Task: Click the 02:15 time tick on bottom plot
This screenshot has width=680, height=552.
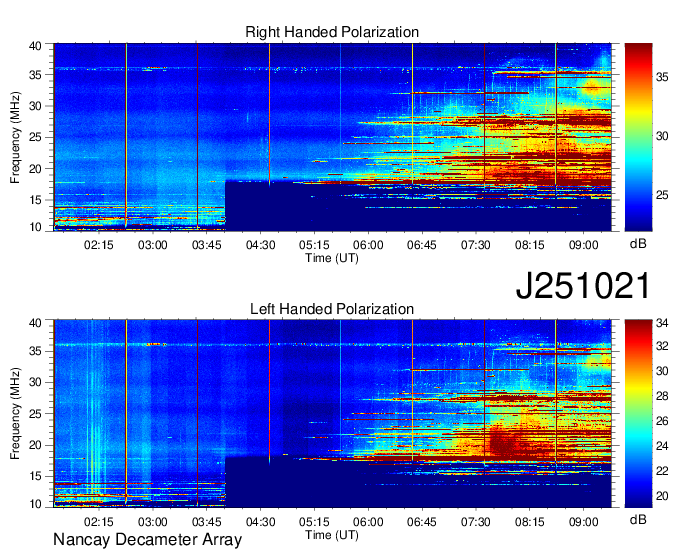Action: pyautogui.click(x=98, y=521)
